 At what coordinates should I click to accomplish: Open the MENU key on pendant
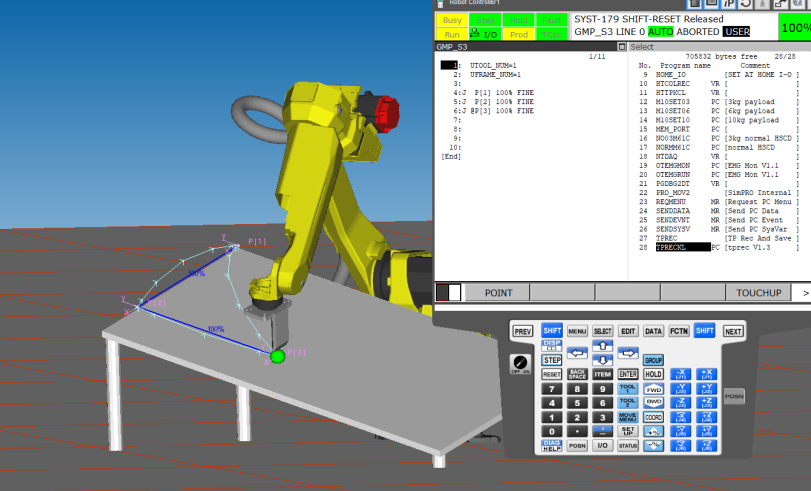pyautogui.click(x=577, y=330)
